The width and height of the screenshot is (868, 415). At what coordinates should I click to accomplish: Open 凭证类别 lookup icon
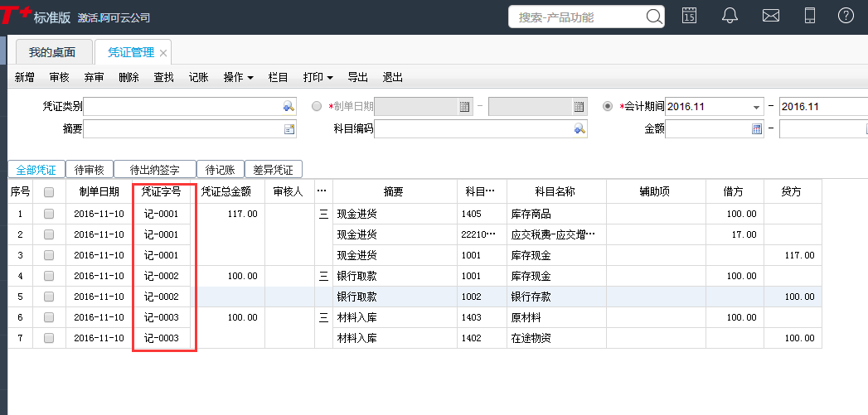[289, 106]
